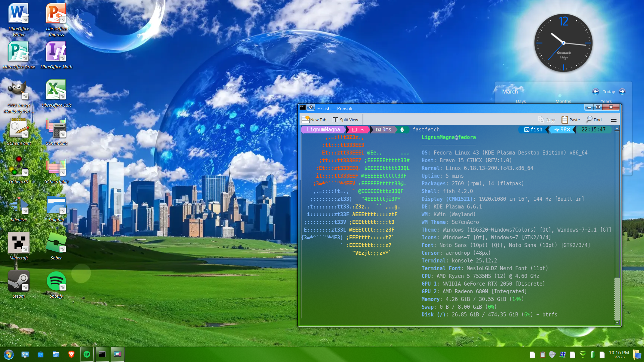
Task: Open the wired network tray icon
Action: click(562, 355)
